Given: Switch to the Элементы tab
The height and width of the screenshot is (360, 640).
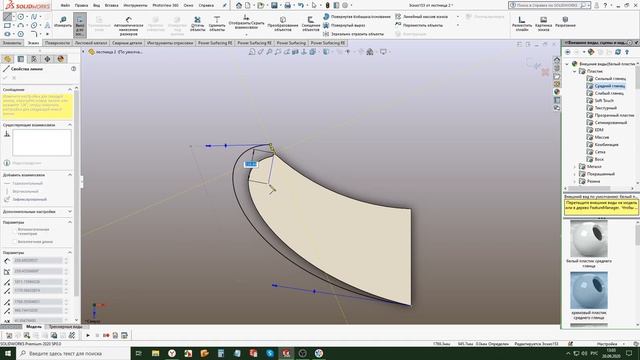Looking at the screenshot, I should (x=12, y=43).
